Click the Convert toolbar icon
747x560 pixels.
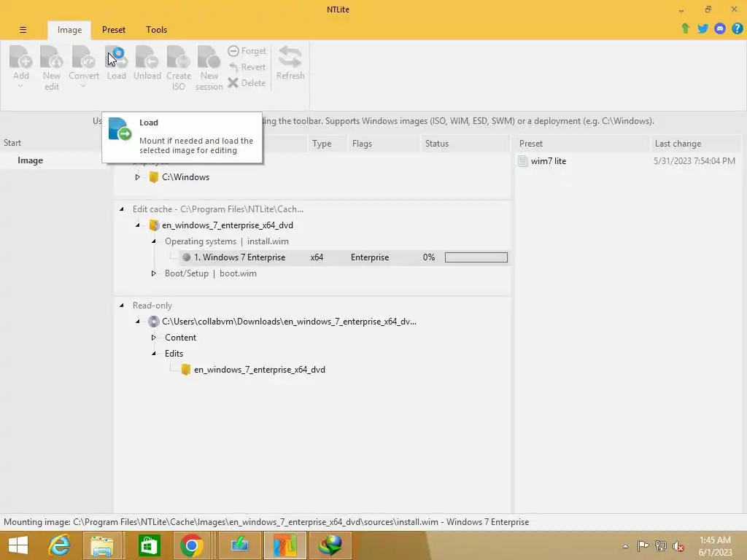click(x=83, y=58)
